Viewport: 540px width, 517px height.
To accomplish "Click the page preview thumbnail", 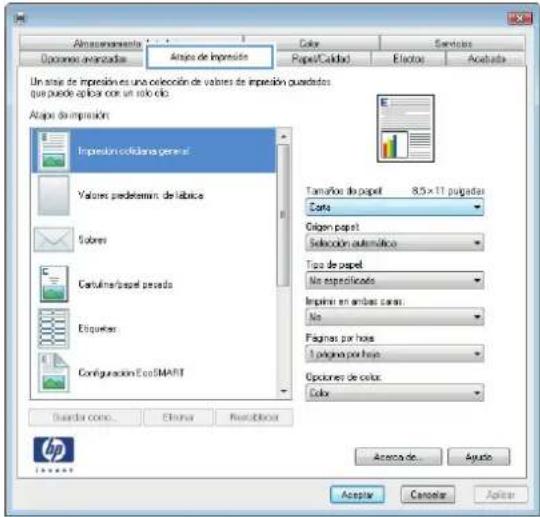I will pyautogui.click(x=405, y=128).
